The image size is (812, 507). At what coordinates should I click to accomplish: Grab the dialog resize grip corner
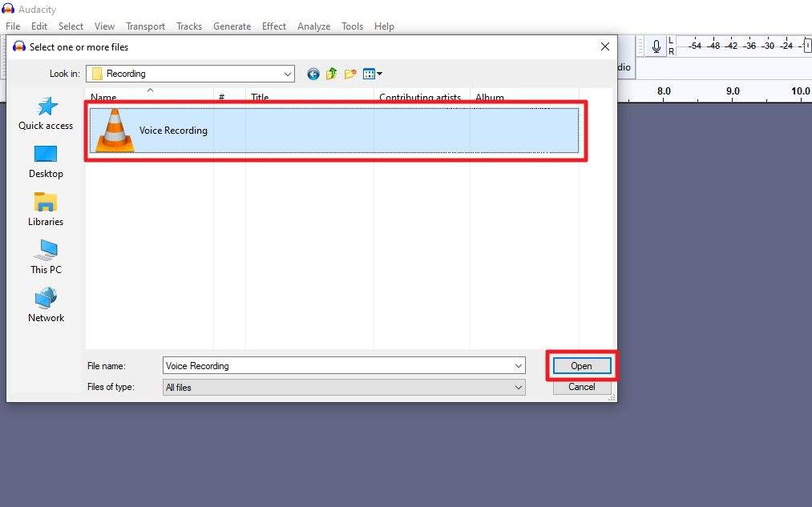(x=612, y=397)
